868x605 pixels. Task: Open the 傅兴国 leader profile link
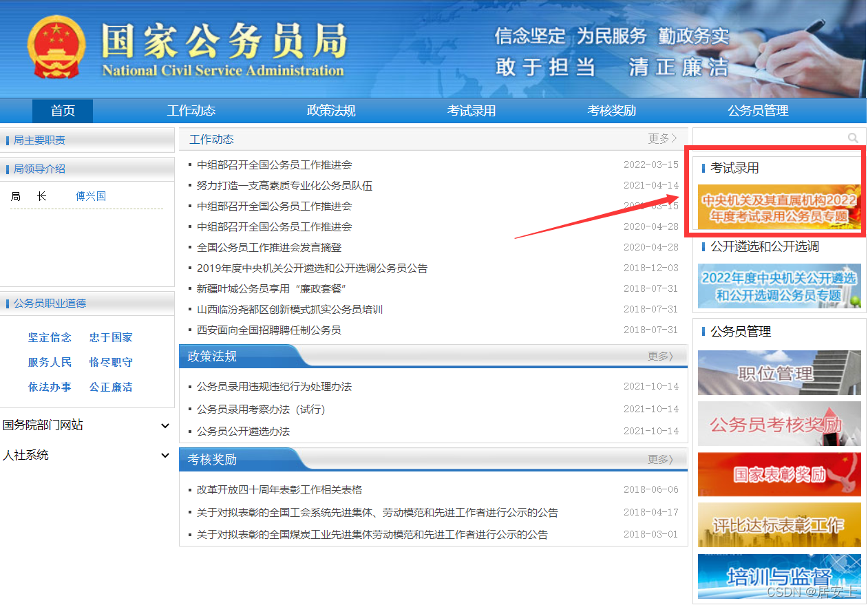click(x=91, y=197)
